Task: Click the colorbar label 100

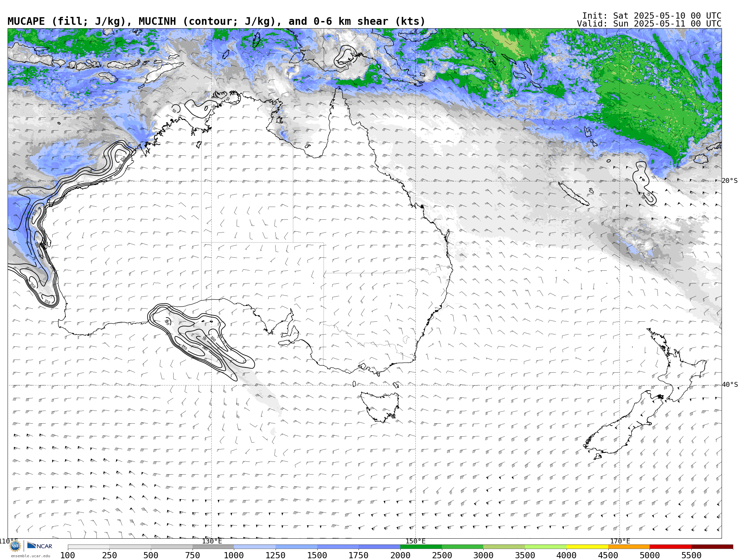Action: (68, 556)
